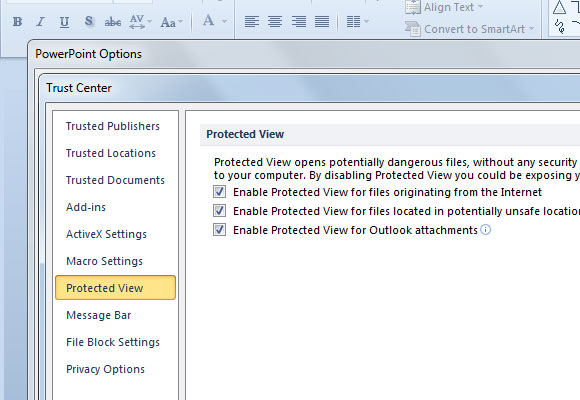Apply Strikethrough formatting icon

point(113,22)
